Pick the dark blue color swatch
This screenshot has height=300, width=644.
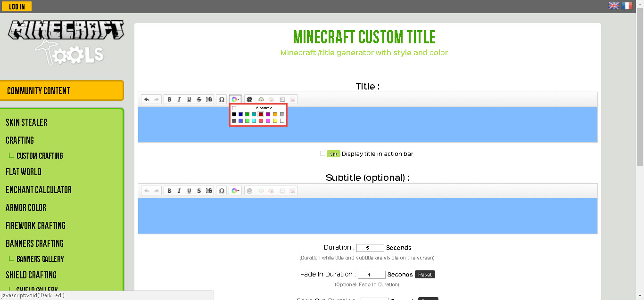tap(240, 114)
